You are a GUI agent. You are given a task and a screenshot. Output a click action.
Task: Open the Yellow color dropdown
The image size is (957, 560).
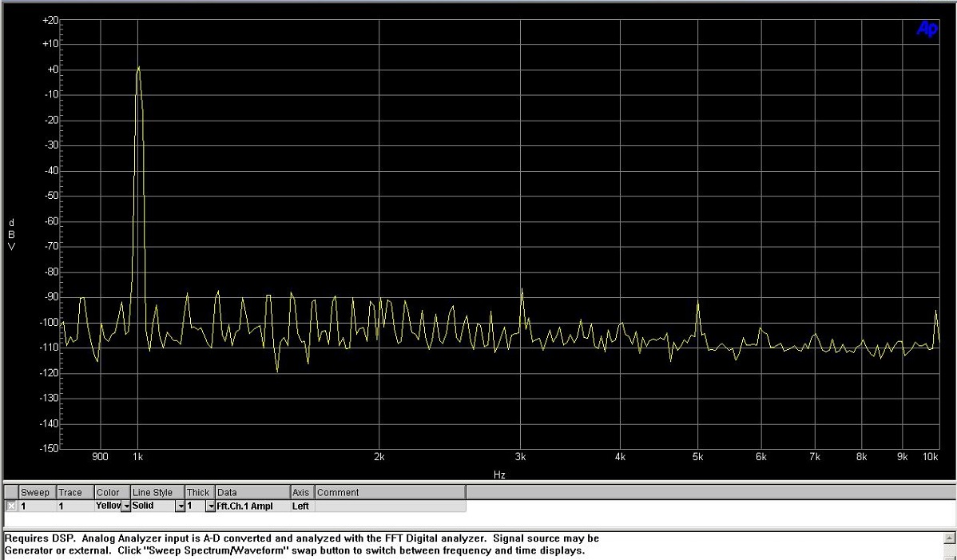[126, 506]
